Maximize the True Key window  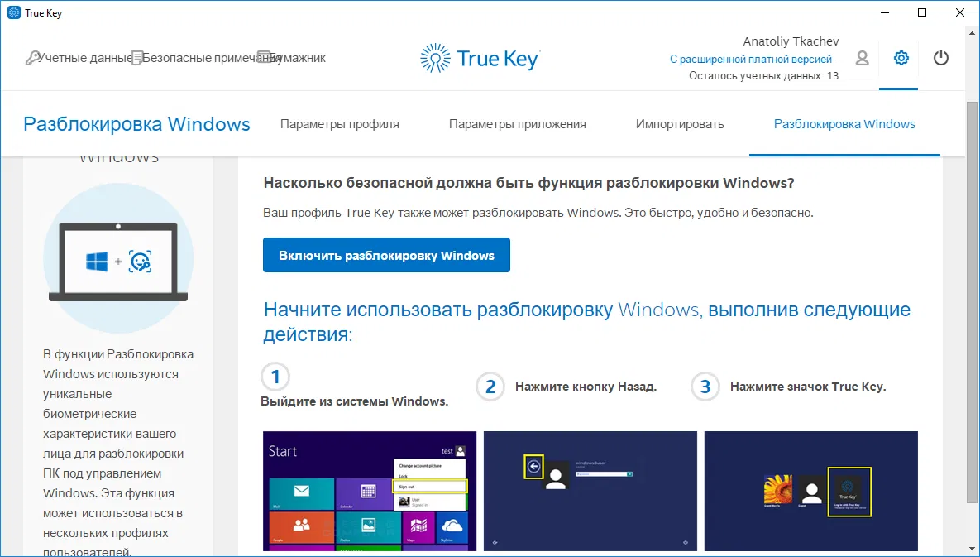[x=922, y=12]
